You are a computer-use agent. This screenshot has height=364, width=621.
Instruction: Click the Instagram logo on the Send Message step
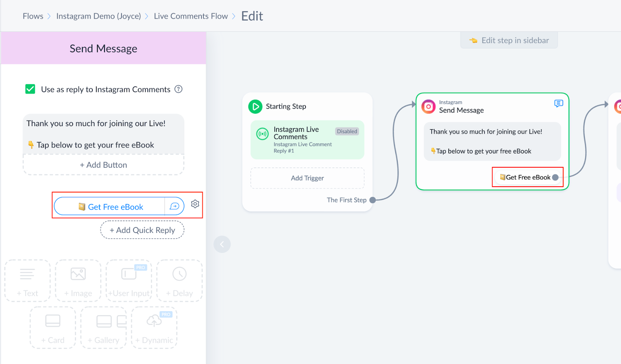point(428,107)
